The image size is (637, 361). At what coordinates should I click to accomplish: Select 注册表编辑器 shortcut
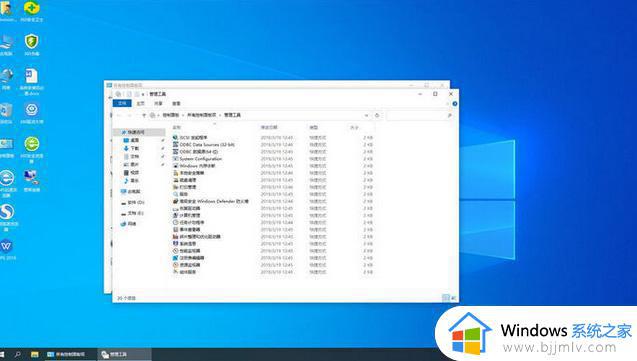pos(189,258)
